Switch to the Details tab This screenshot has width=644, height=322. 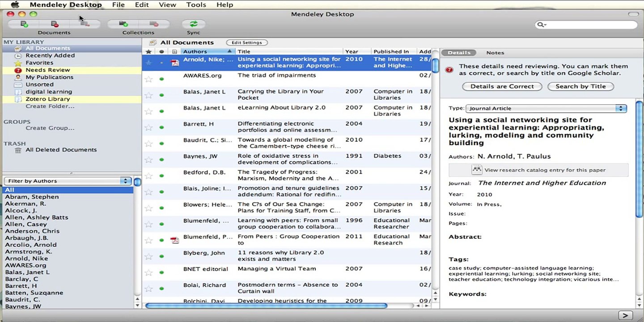(x=459, y=53)
